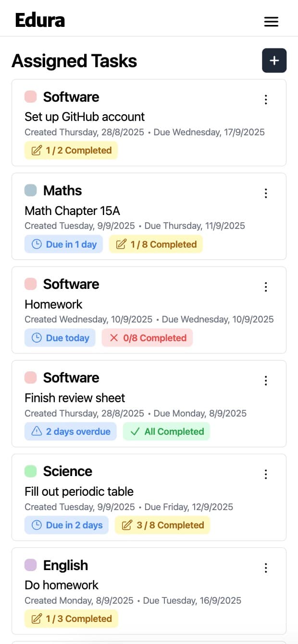Screen dimensions: 298x644
Task: Click the clock icon on the Maths deadline badge
Action: point(37,244)
